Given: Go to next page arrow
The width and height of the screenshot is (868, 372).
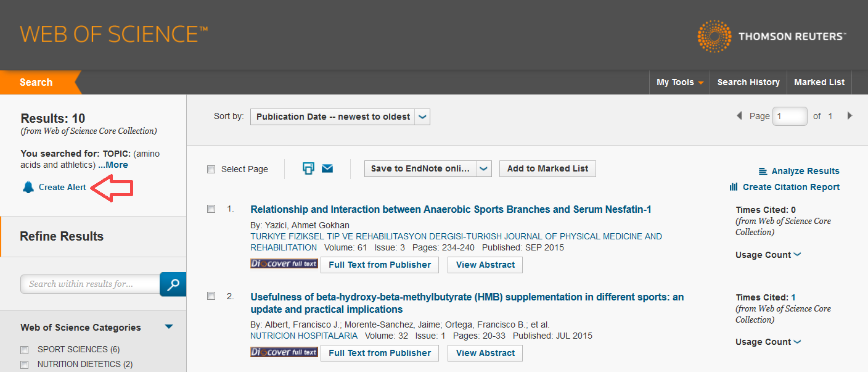Looking at the screenshot, I should pos(850,116).
